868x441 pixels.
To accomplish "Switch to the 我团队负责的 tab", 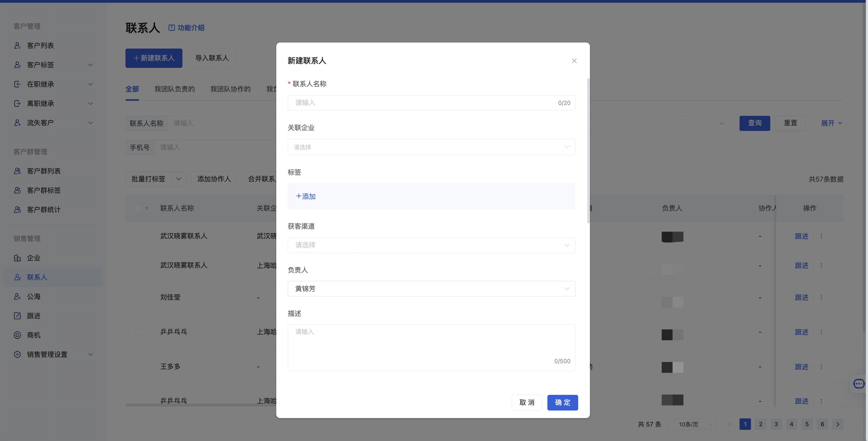I will pyautogui.click(x=175, y=89).
